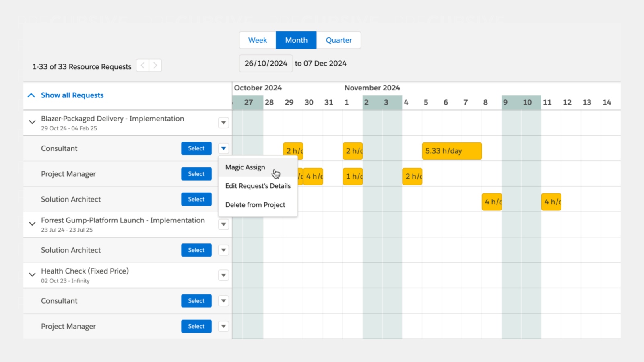This screenshot has height=362, width=644.
Task: Click the previous page arrow
Action: pyautogui.click(x=142, y=65)
